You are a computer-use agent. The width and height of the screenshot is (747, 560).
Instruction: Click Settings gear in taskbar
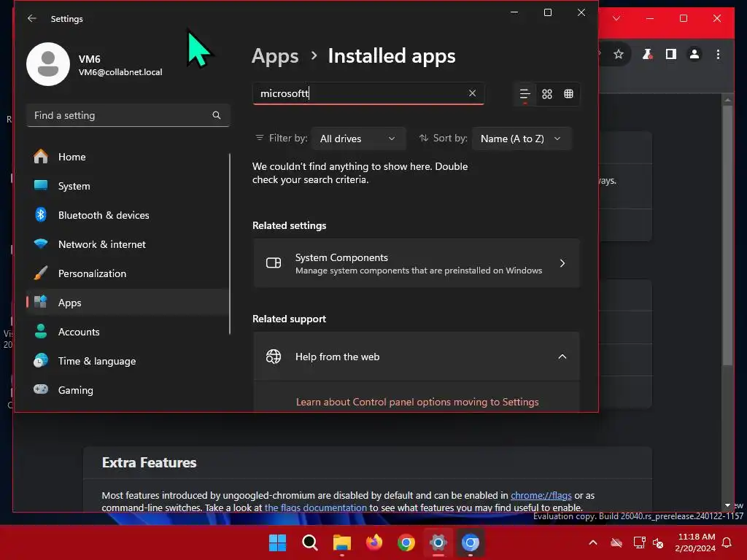tap(438, 542)
